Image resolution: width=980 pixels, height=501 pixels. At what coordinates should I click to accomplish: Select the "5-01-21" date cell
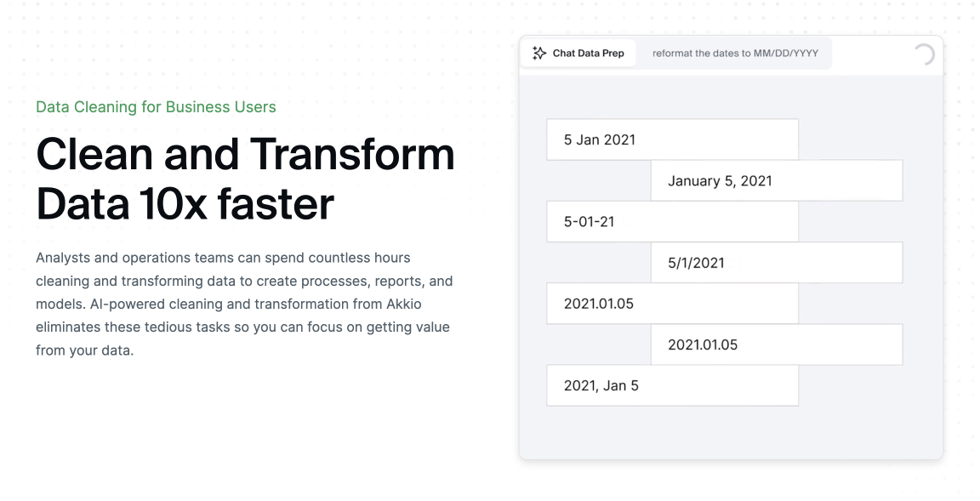672,221
